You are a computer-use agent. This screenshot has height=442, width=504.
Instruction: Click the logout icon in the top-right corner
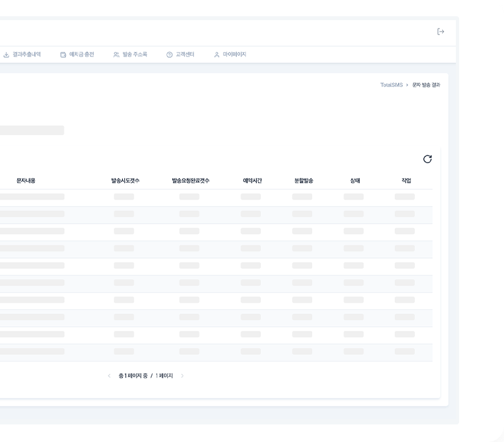click(x=440, y=32)
